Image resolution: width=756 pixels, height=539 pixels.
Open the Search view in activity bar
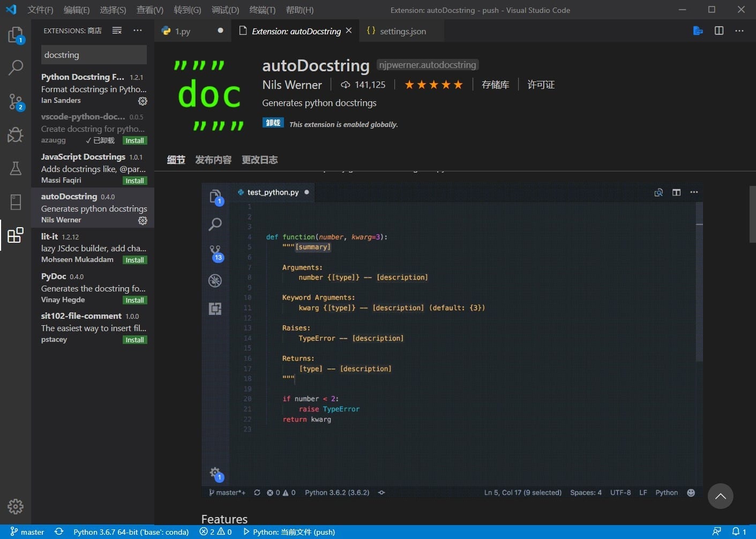tap(16, 68)
